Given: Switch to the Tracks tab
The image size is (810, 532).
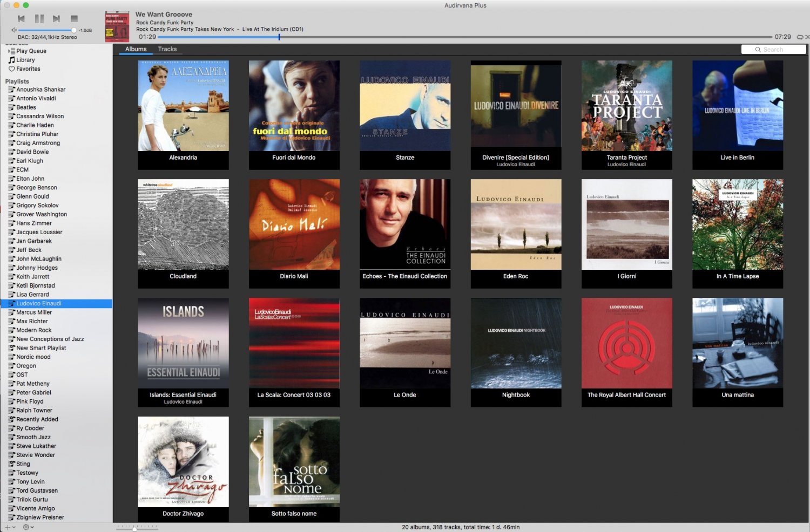Looking at the screenshot, I should click(x=167, y=49).
